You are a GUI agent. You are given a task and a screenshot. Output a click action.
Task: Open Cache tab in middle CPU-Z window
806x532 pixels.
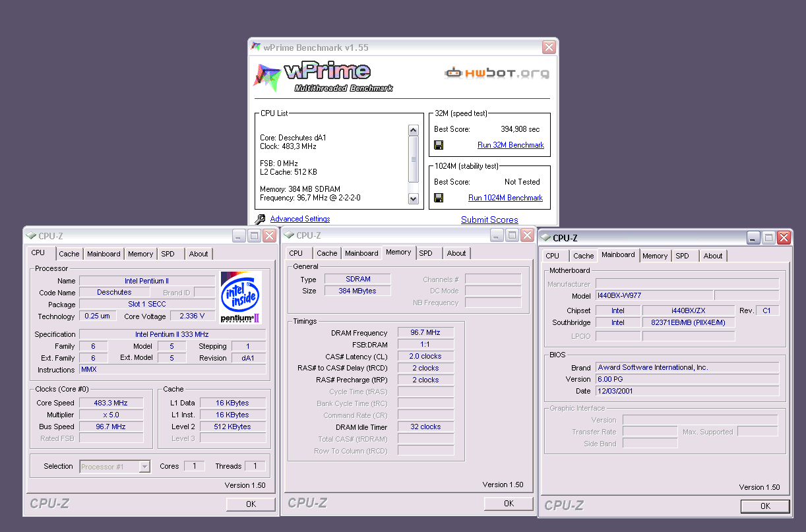click(327, 253)
